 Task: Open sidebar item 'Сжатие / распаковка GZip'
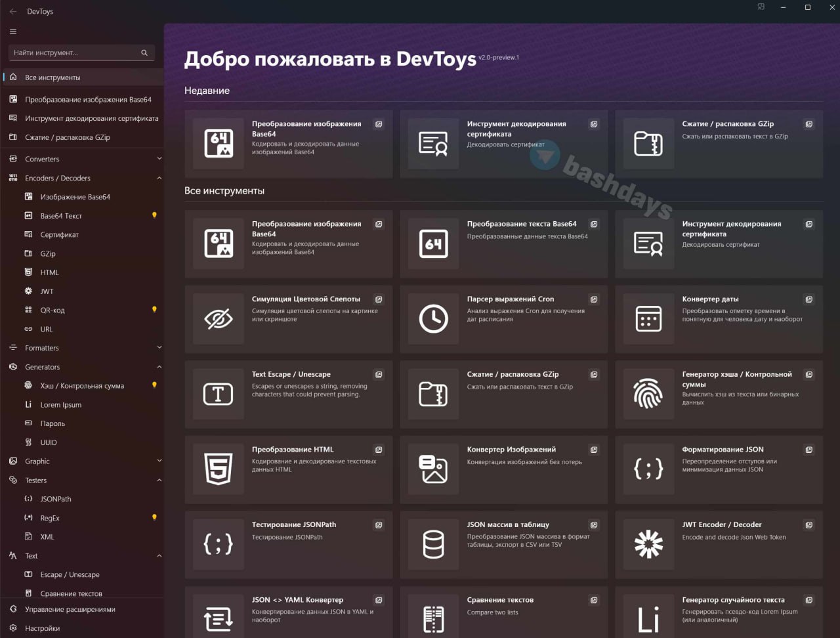pyautogui.click(x=83, y=138)
